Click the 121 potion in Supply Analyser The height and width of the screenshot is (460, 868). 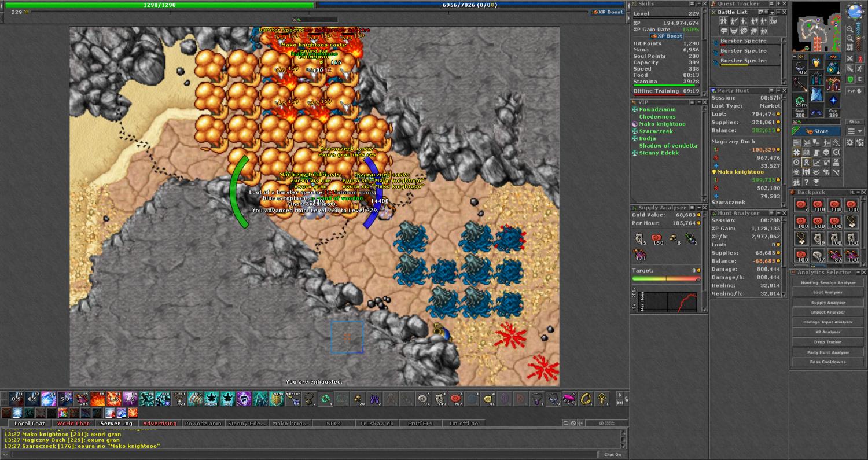pos(639,253)
